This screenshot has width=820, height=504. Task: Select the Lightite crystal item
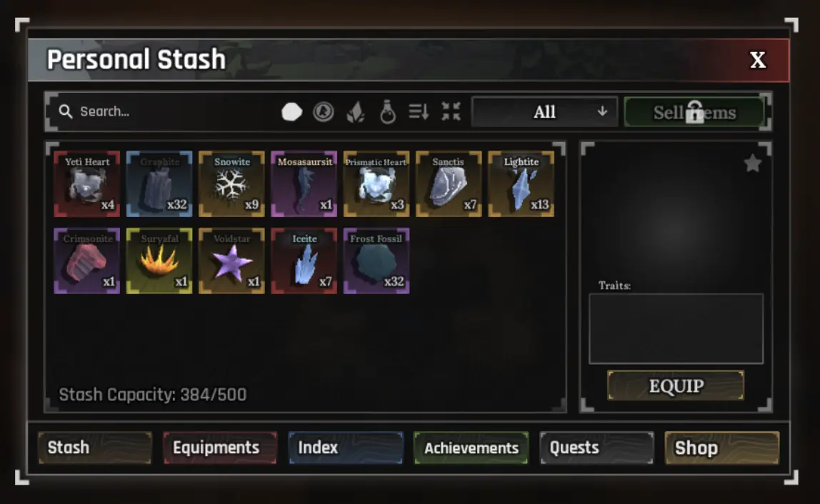point(521,184)
